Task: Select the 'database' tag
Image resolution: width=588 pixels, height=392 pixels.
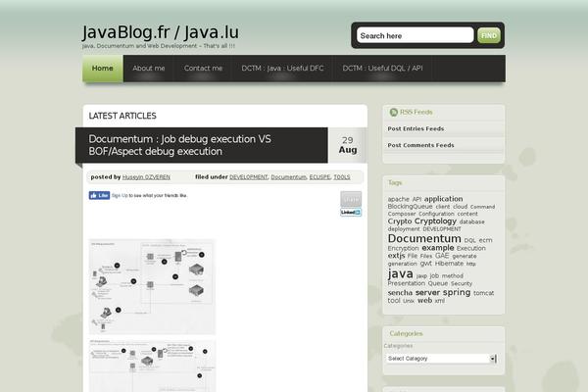Action: [x=471, y=222]
